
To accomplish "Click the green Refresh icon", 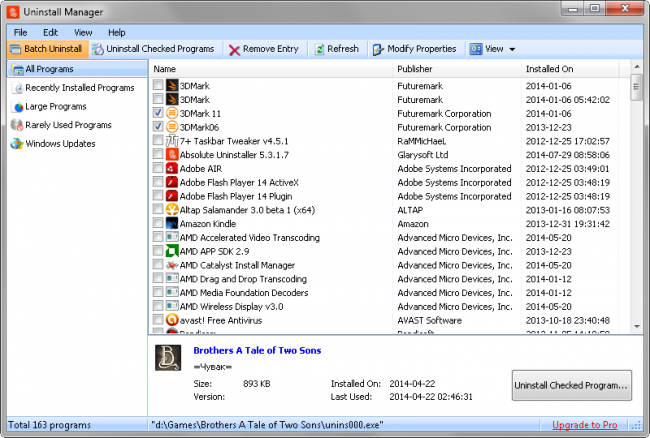I will (x=320, y=49).
